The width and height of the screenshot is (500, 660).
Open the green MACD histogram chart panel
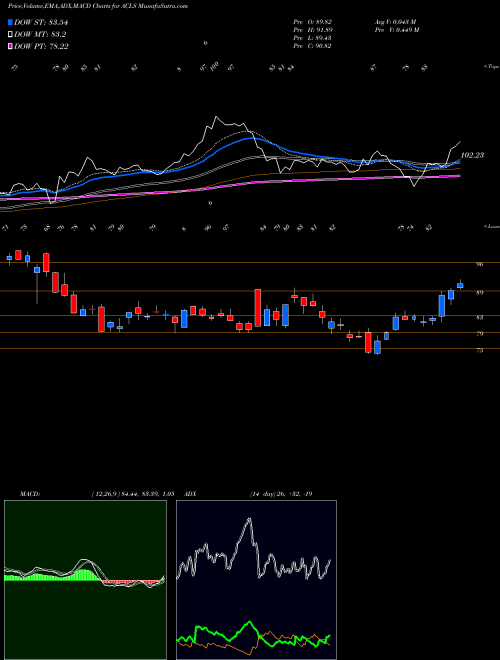click(85, 580)
